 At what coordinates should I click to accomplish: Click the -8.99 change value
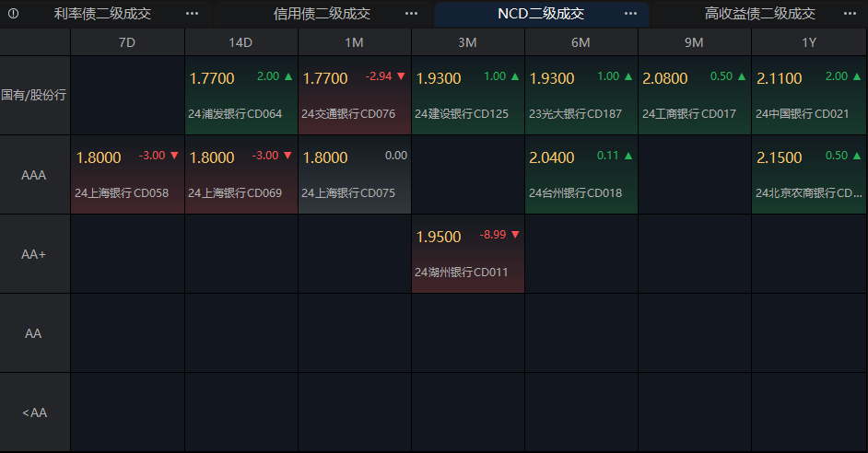(x=493, y=235)
